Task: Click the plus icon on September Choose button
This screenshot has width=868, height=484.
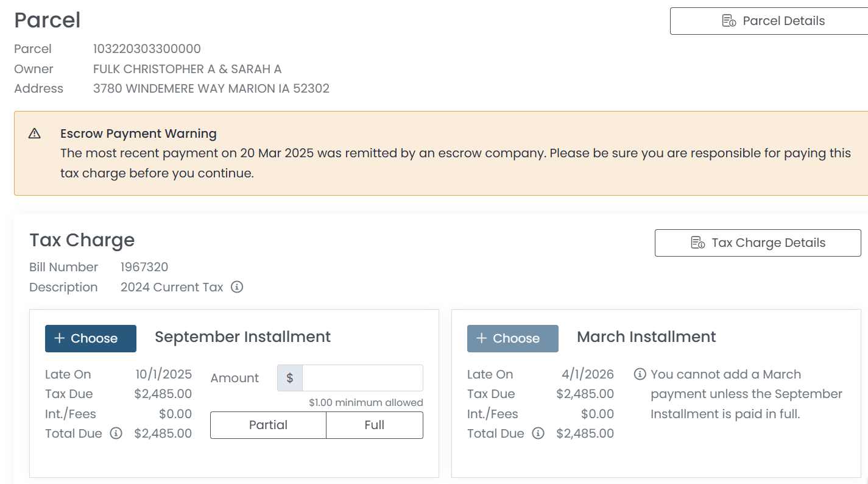Action: click(x=60, y=338)
